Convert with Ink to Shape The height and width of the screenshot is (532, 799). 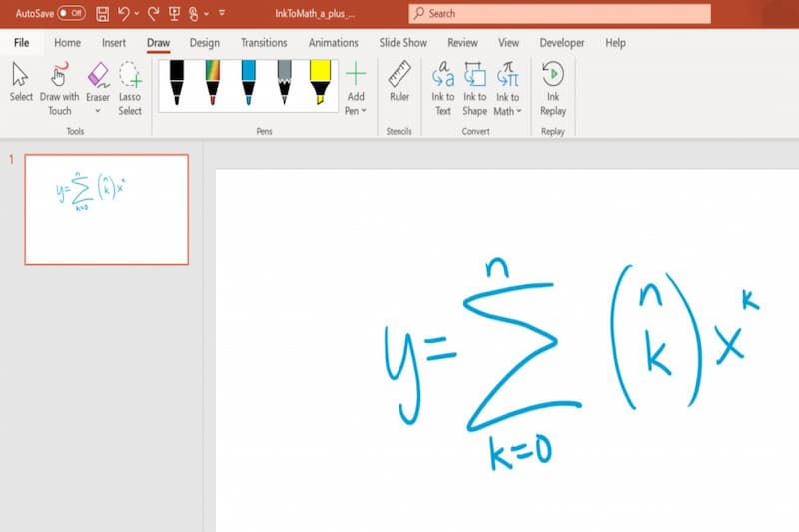point(475,89)
